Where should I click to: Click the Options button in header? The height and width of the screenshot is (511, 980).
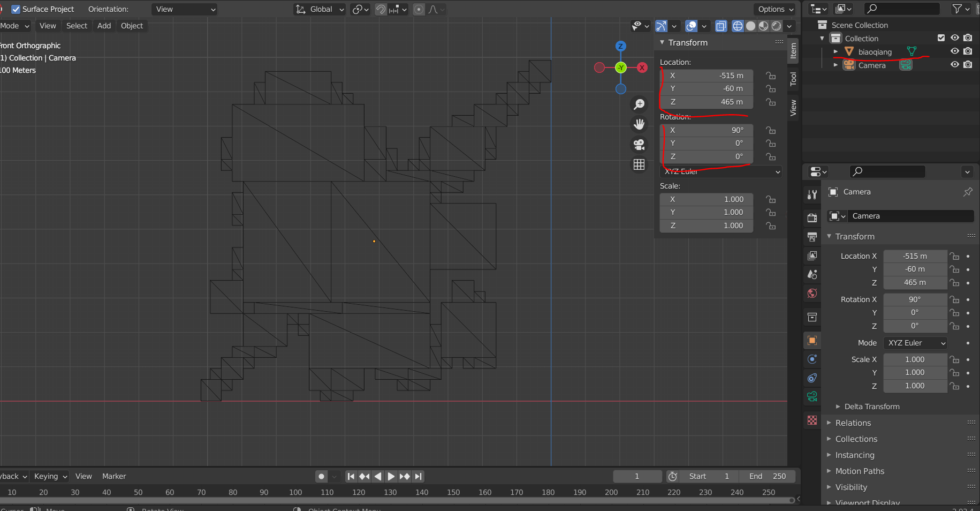[x=776, y=9]
